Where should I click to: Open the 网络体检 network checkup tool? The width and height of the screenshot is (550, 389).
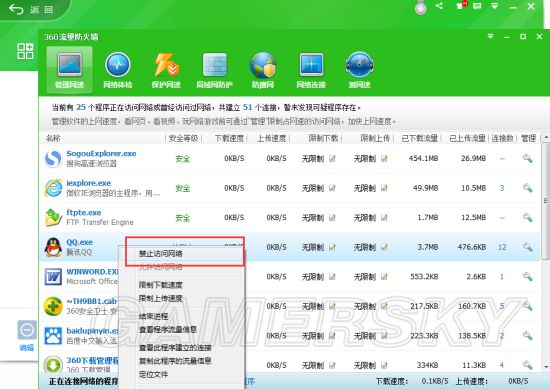tap(118, 70)
